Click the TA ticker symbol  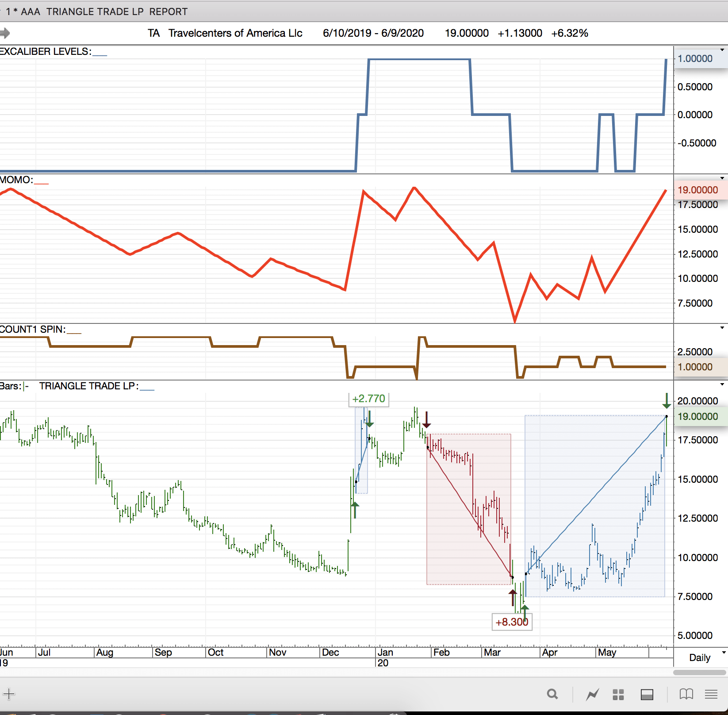tap(153, 33)
